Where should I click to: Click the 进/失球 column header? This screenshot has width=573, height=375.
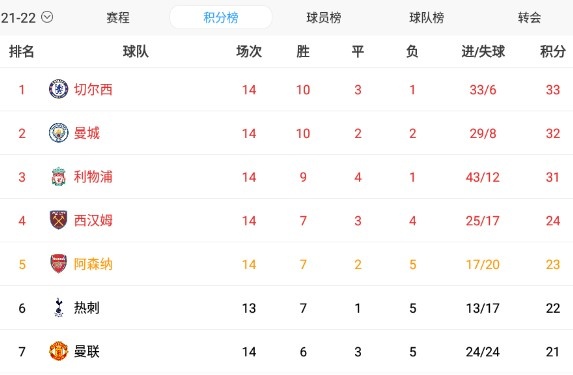pos(483,52)
